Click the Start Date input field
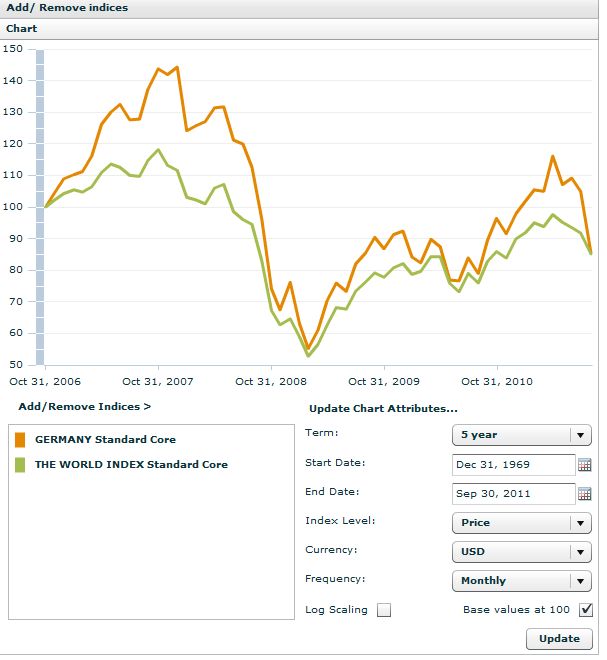Image resolution: width=607 pixels, height=660 pixels. [x=514, y=465]
